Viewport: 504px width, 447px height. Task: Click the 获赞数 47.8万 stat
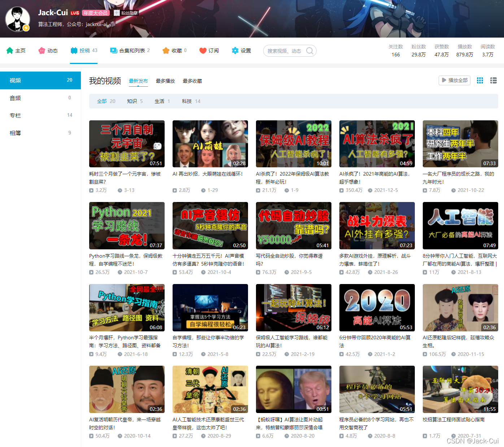442,51
